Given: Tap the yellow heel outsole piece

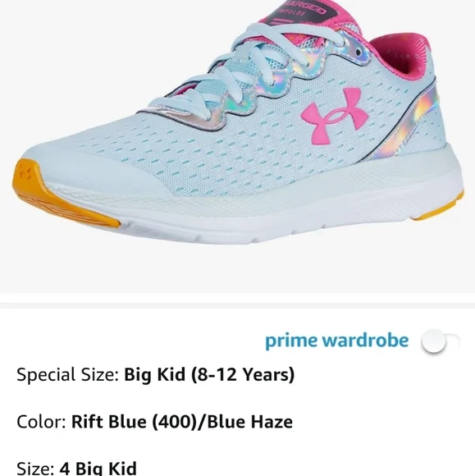Looking at the screenshot, I should pos(440,208).
